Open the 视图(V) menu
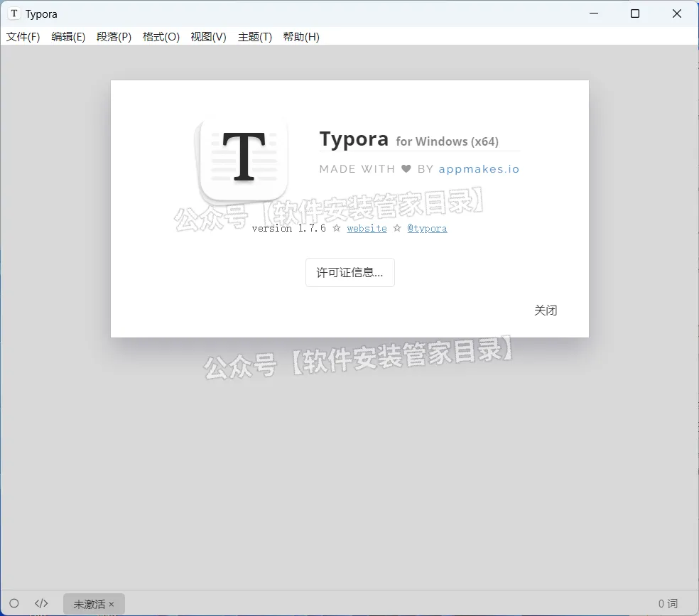This screenshot has height=616, width=699. point(208,36)
